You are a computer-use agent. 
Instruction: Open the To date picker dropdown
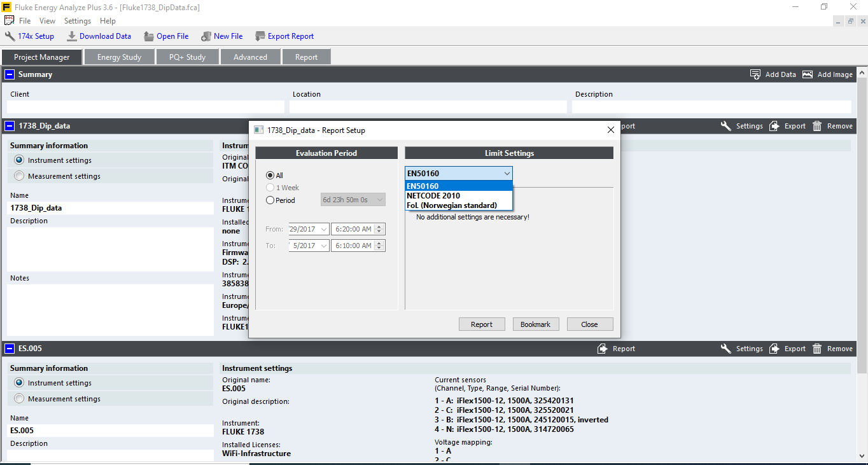(323, 246)
